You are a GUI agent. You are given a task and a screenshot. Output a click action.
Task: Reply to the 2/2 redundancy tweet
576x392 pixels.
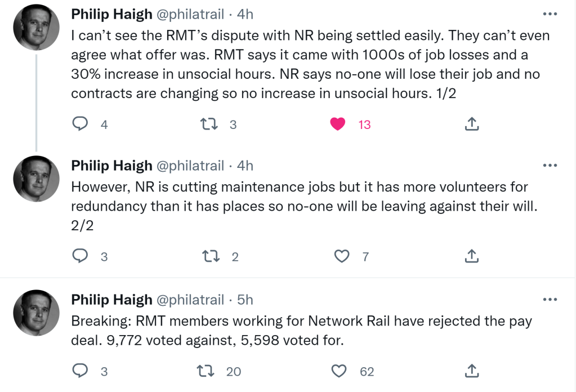coord(81,257)
